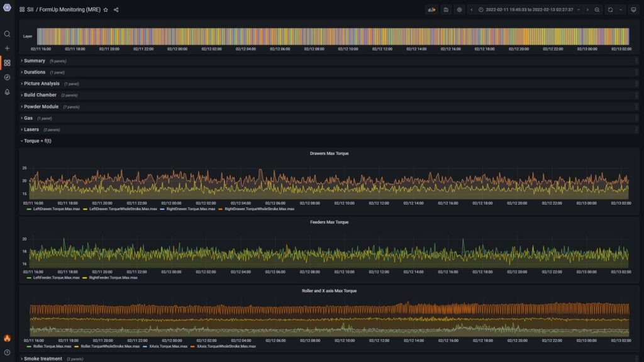Click the SII folder breadcrumb link
Viewport: 644px width, 362px height.
coord(30,10)
